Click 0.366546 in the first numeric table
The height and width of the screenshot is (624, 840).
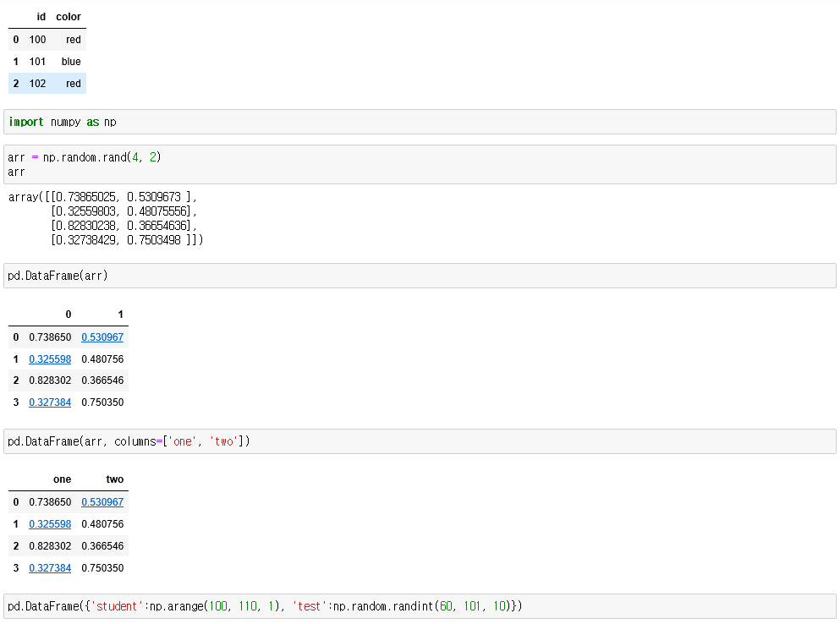coord(102,380)
